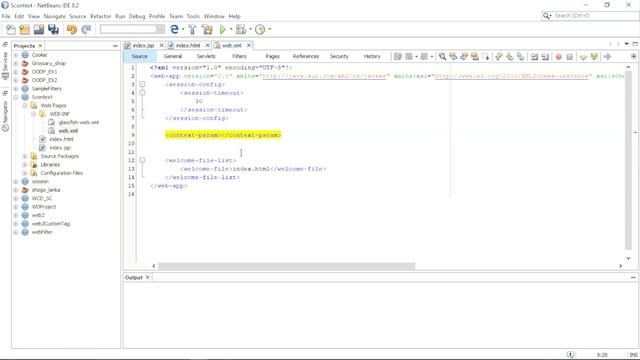
Task: Click the green Run Project icon
Action: 222,29
